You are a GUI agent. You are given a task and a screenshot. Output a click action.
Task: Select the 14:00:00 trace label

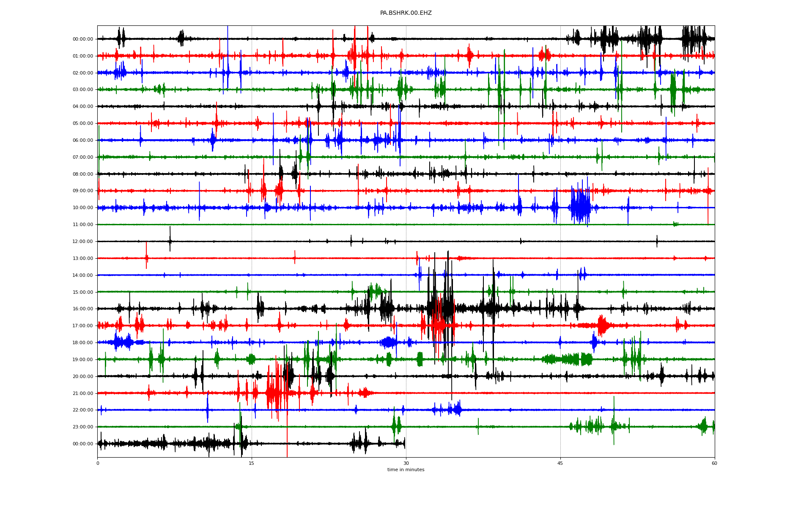click(83, 275)
